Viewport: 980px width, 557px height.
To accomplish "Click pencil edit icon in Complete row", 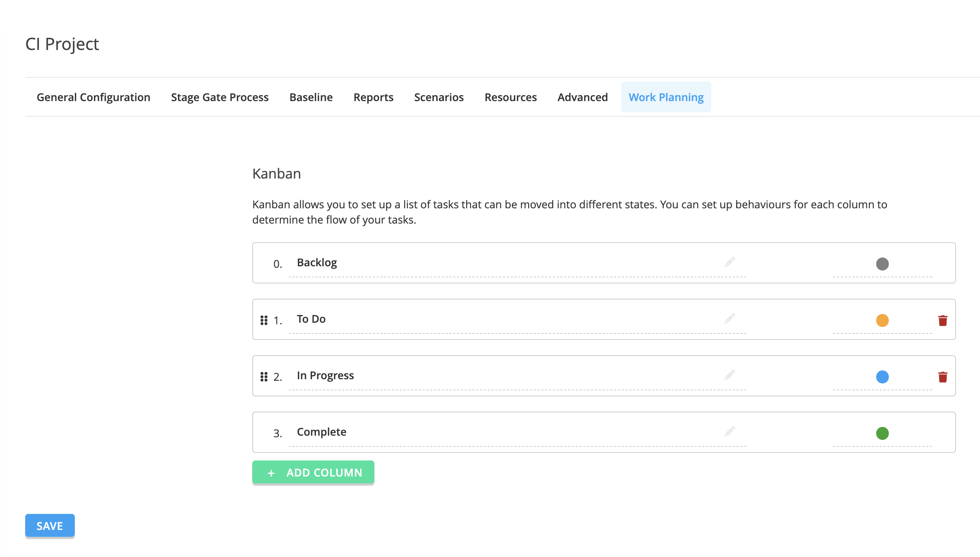I will coord(729,432).
